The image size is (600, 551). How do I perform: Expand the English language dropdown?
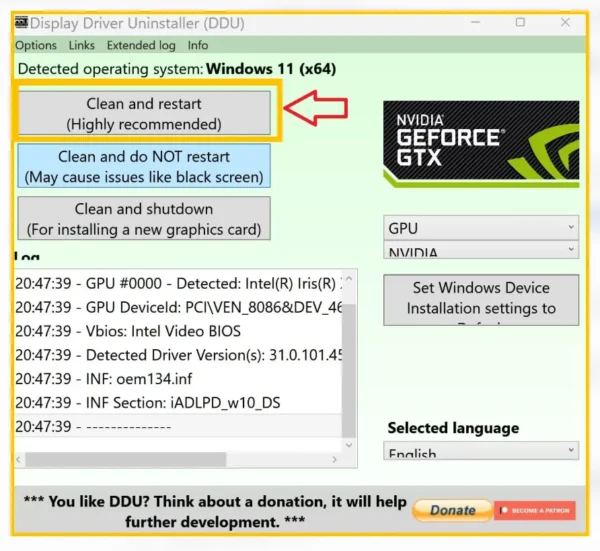point(481,451)
